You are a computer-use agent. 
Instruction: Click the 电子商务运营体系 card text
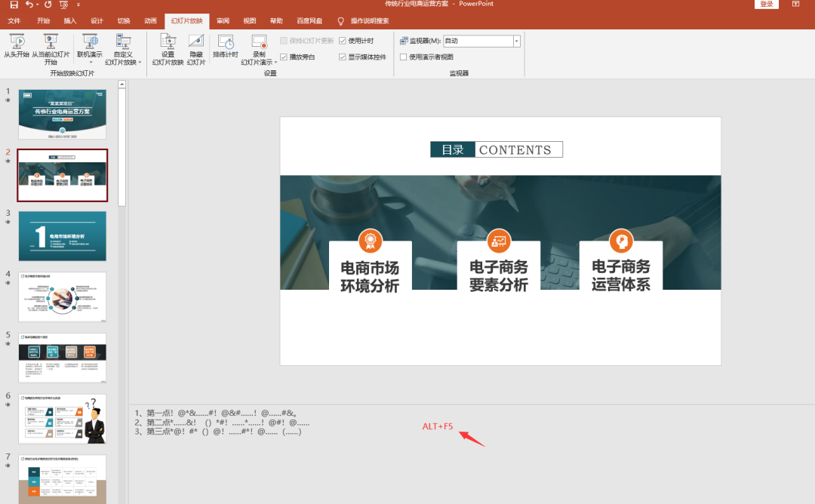click(620, 275)
